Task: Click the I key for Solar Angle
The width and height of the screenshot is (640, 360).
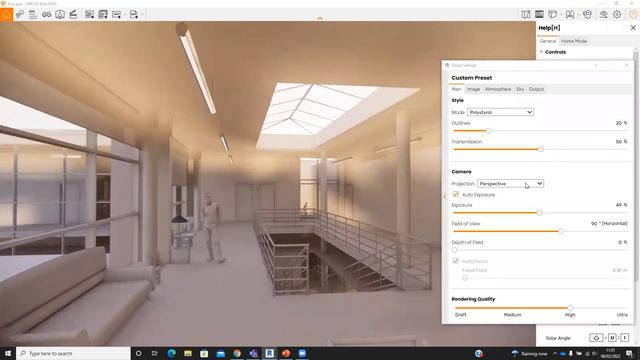Action: coord(624,338)
